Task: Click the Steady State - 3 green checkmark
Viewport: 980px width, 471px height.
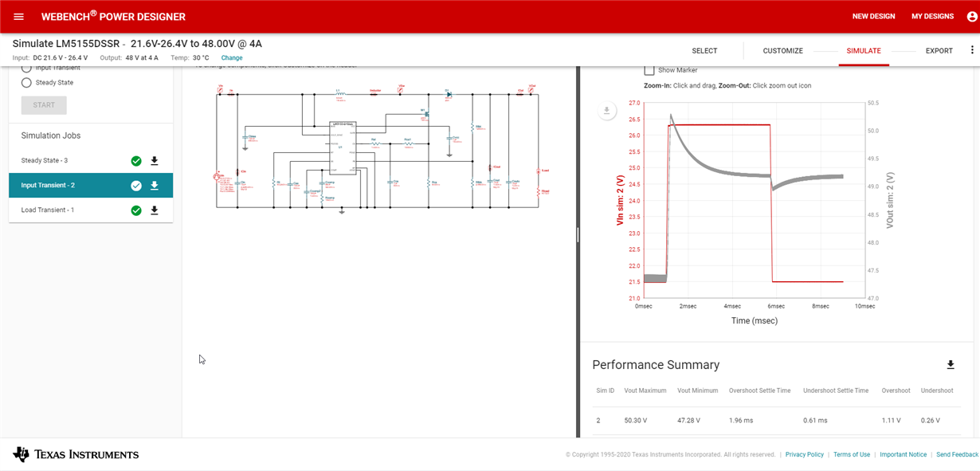Action: click(x=136, y=161)
